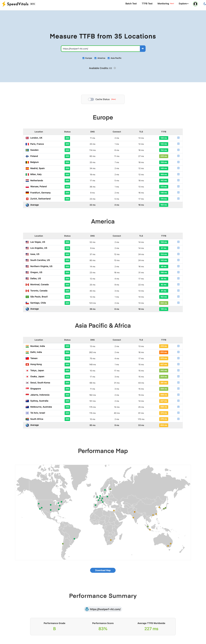Click the WordPress icon beside hostperf-rkt URL

(87, 609)
